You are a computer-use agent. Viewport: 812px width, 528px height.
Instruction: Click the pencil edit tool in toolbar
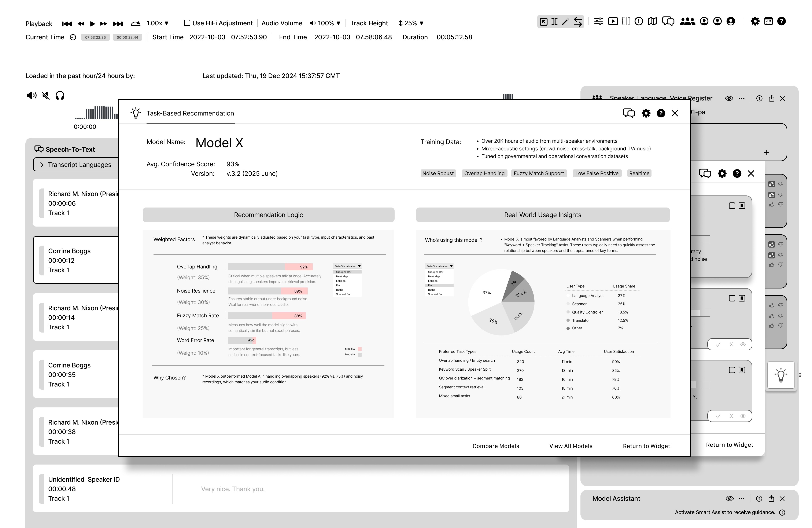coord(565,22)
